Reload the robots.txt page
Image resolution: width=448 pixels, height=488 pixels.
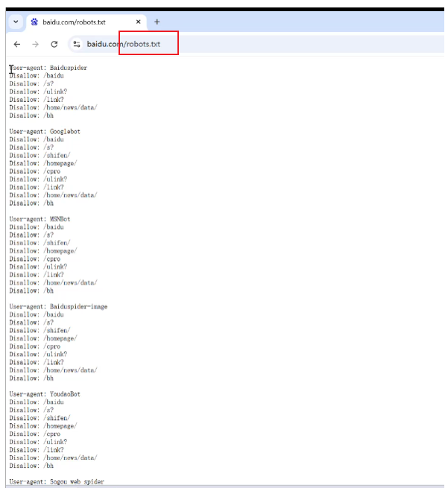point(54,44)
